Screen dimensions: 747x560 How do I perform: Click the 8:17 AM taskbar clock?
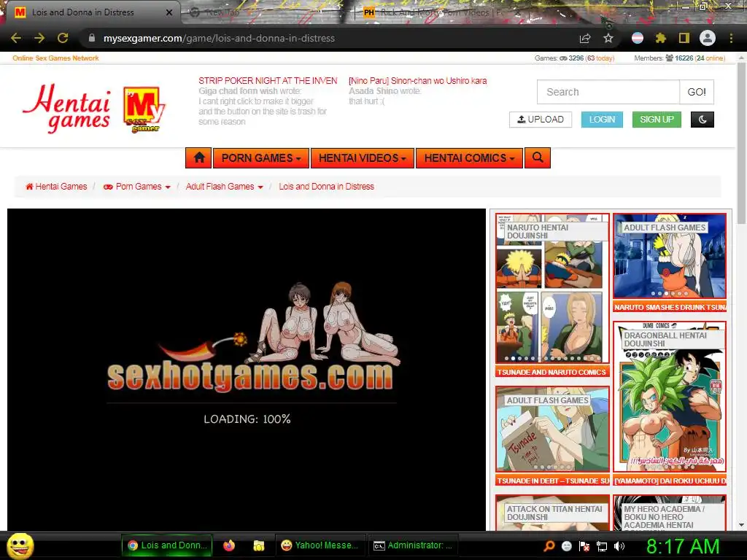(x=683, y=546)
